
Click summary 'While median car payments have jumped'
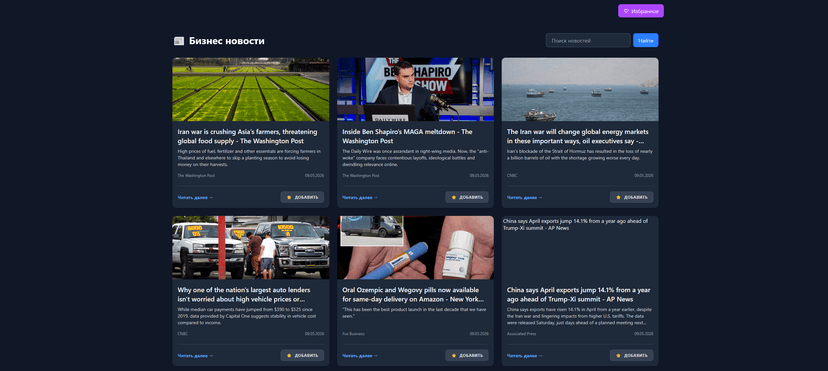[x=248, y=316]
